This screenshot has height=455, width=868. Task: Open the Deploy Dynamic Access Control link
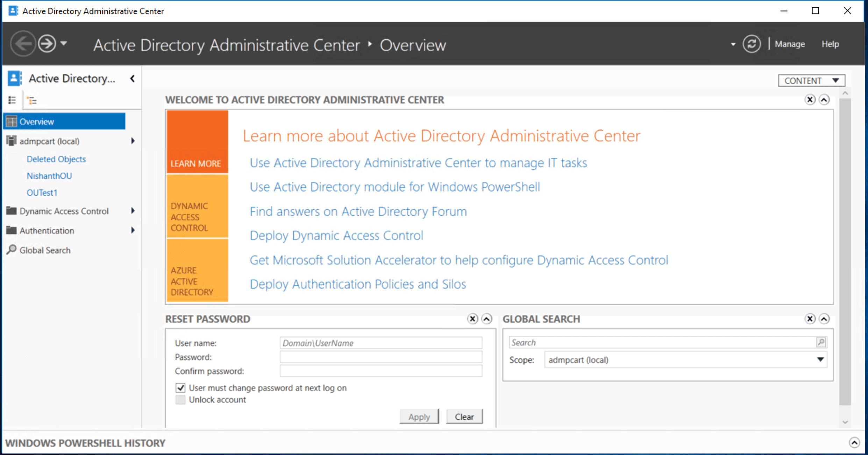336,235
